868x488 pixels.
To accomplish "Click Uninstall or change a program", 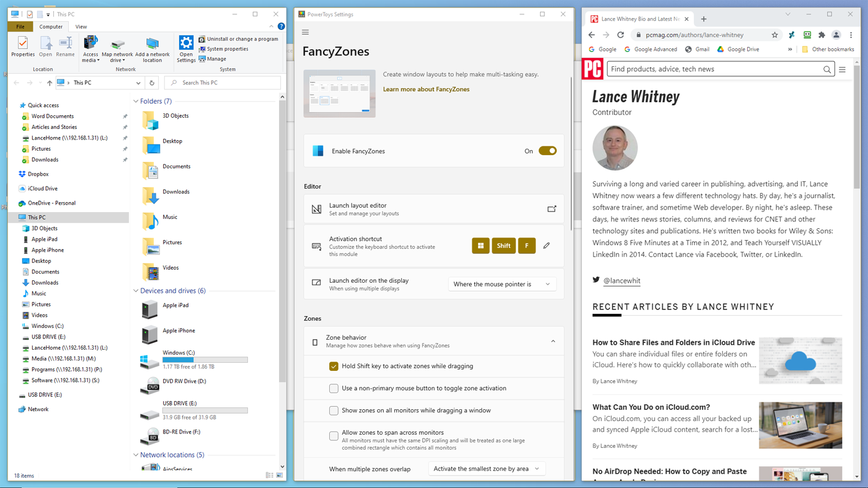I will 238,38.
